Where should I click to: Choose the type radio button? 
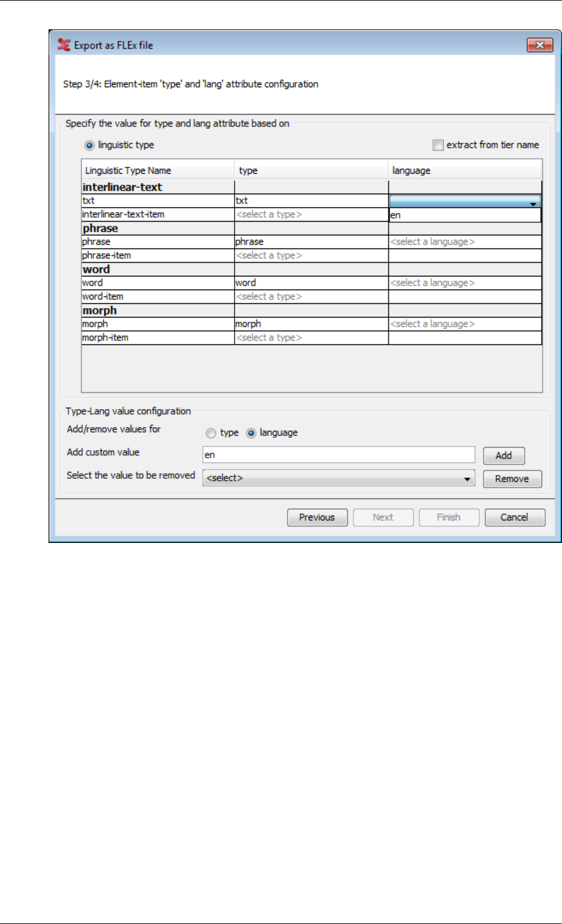[211, 433]
